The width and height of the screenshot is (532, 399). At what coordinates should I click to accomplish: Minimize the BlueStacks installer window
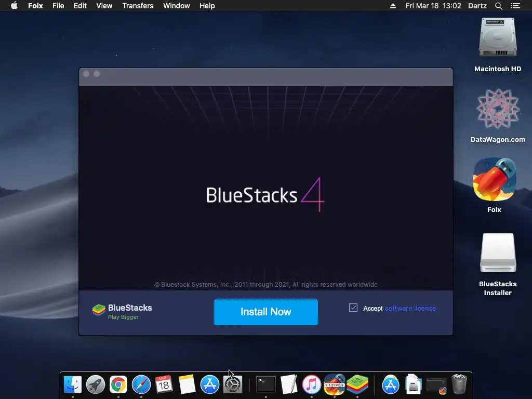[97, 74]
